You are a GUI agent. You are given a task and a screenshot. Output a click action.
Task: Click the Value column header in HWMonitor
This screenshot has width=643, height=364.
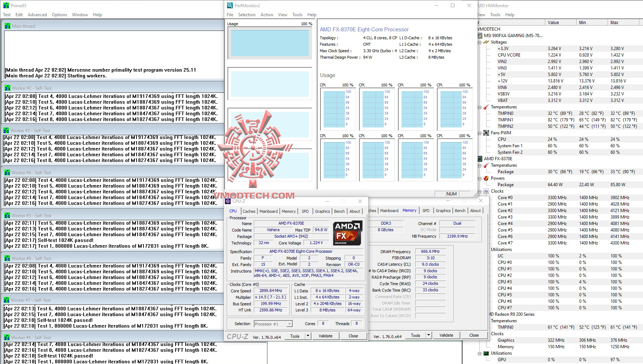560,22
